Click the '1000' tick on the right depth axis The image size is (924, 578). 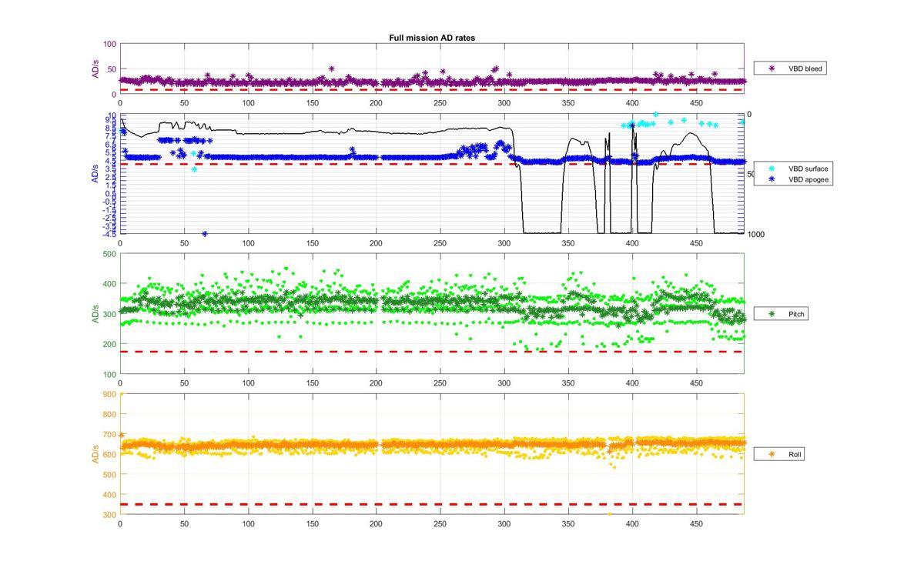(756, 234)
